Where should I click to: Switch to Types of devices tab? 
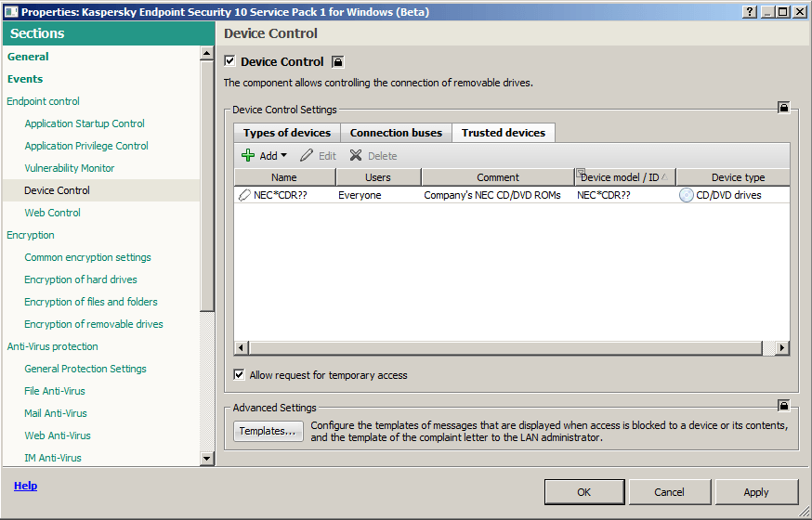pos(287,133)
